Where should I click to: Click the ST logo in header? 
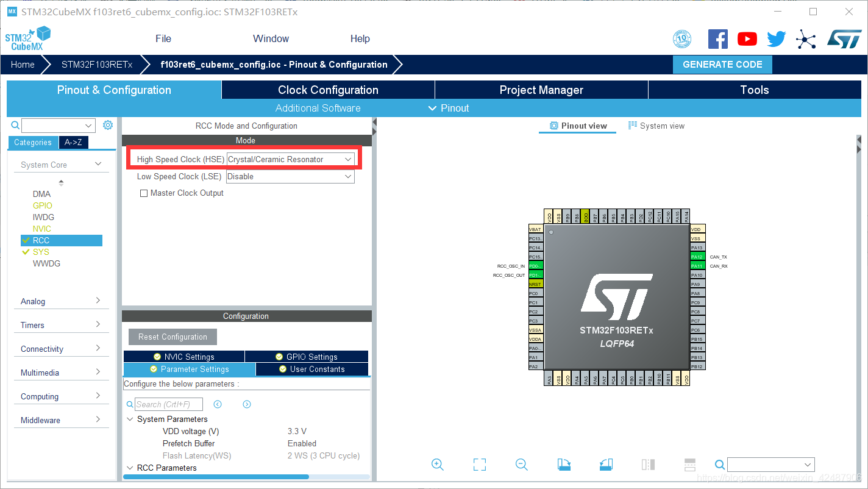(844, 39)
